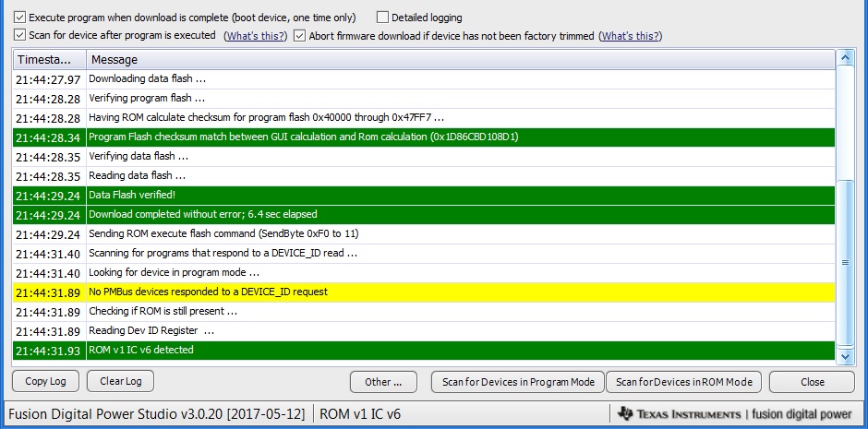The image size is (868, 429).
Task: Select 'Looking for device in program mode' row
Action: (424, 272)
